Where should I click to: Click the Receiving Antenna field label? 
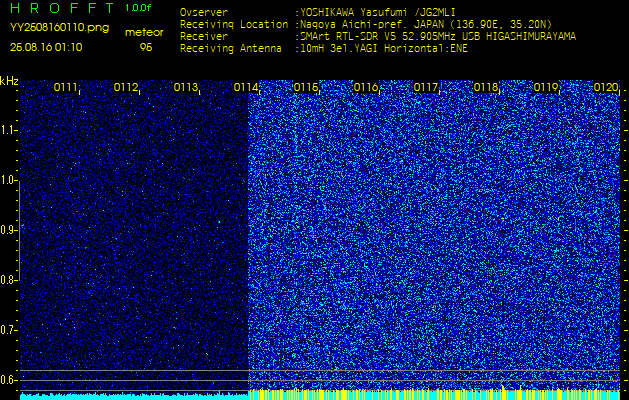pos(231,49)
